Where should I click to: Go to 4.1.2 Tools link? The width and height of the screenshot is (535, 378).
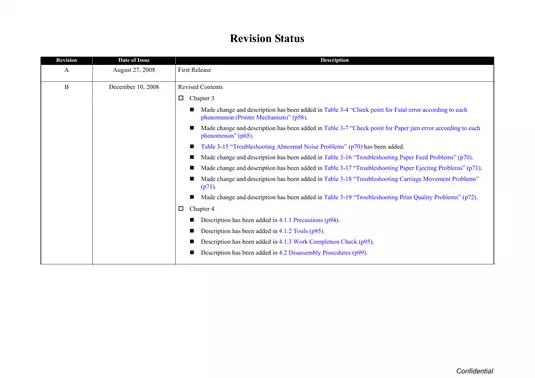(x=301, y=231)
